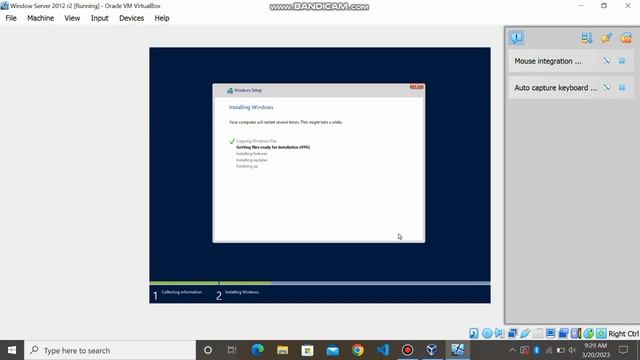Open the Devices menu
This screenshot has height=360, width=640.
pos(131,18)
